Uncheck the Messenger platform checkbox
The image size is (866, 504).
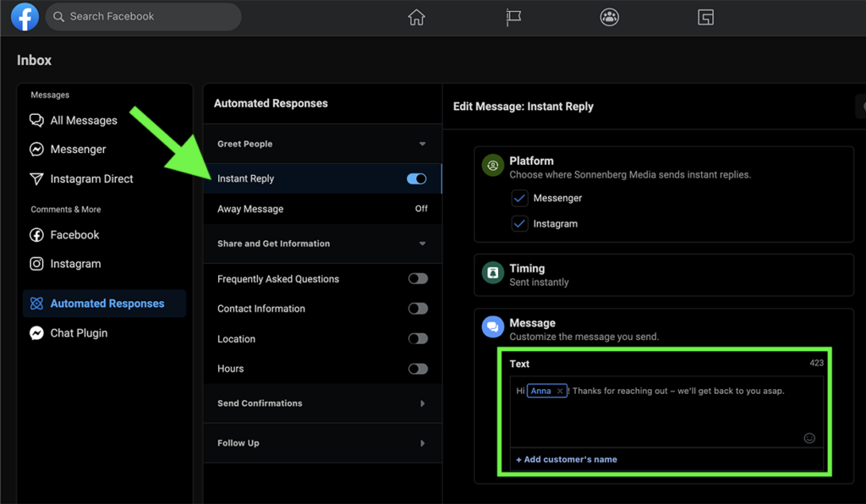519,198
